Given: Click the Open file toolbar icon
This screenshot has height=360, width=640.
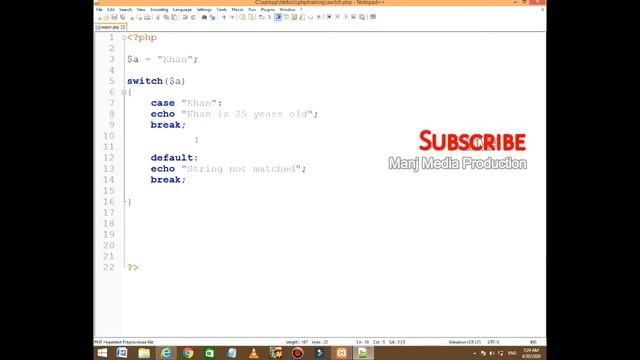Looking at the screenshot, I should pos(107,17).
